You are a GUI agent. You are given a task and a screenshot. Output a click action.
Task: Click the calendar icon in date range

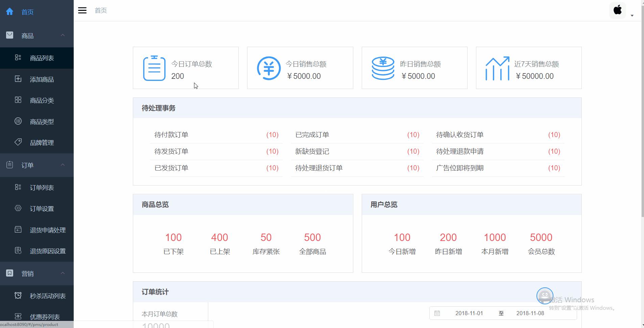[x=437, y=313]
